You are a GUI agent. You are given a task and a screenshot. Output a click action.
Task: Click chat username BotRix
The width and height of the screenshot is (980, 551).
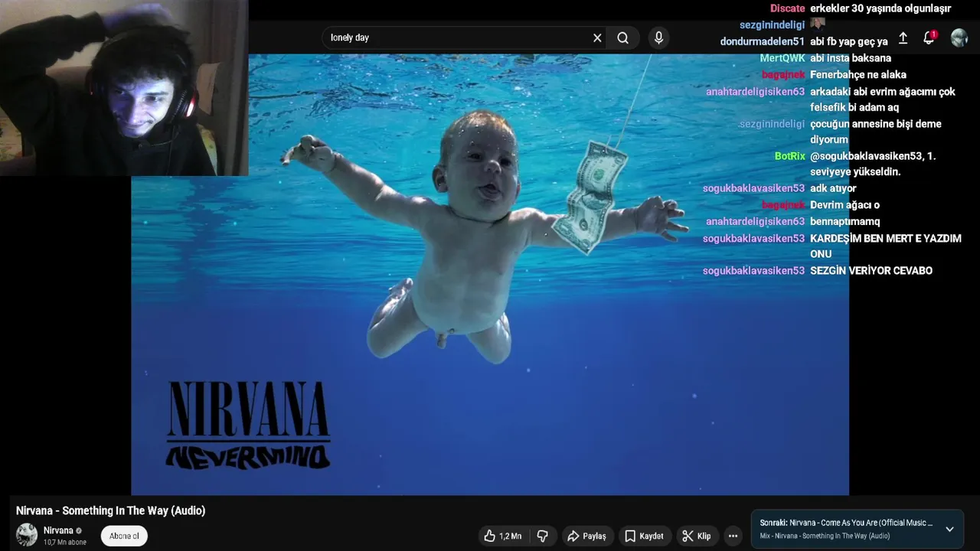click(789, 156)
